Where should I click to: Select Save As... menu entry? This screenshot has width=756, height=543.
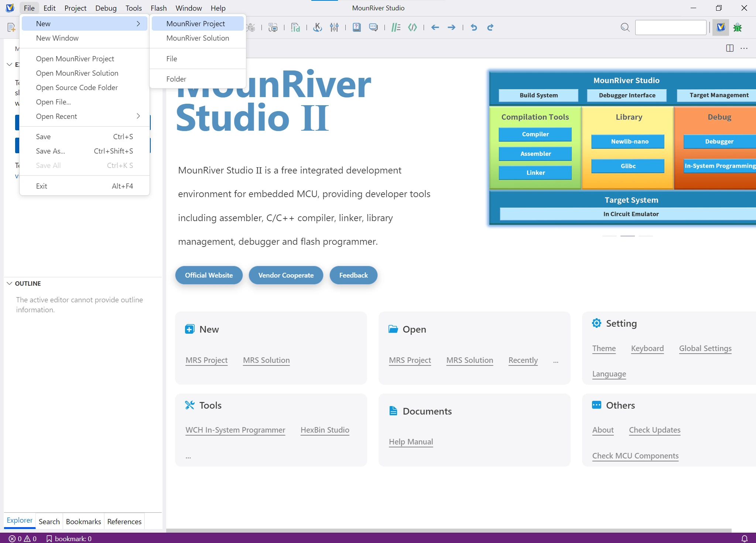click(x=84, y=151)
